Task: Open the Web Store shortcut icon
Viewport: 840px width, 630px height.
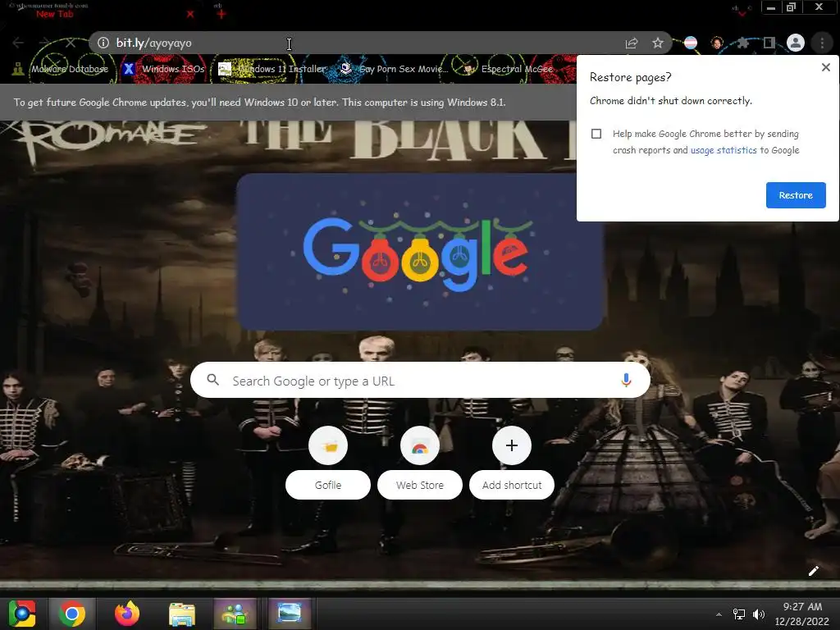Action: click(420, 445)
